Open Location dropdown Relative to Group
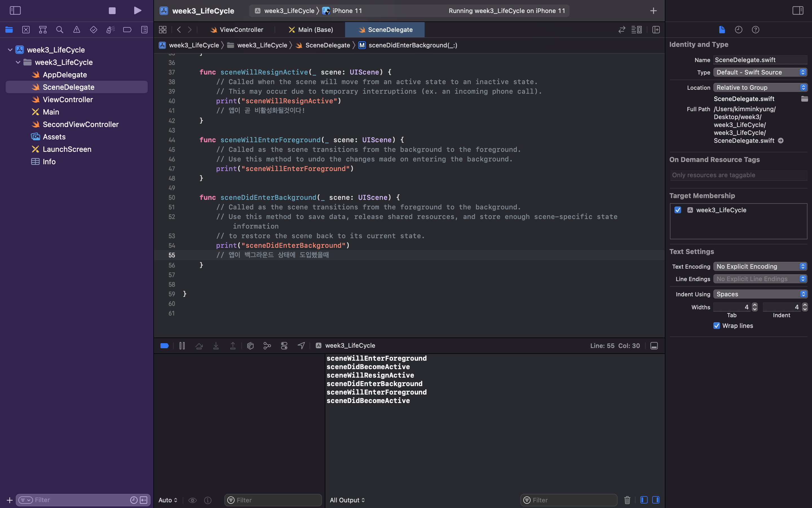Screen dimensions: 812x508 [760, 87]
